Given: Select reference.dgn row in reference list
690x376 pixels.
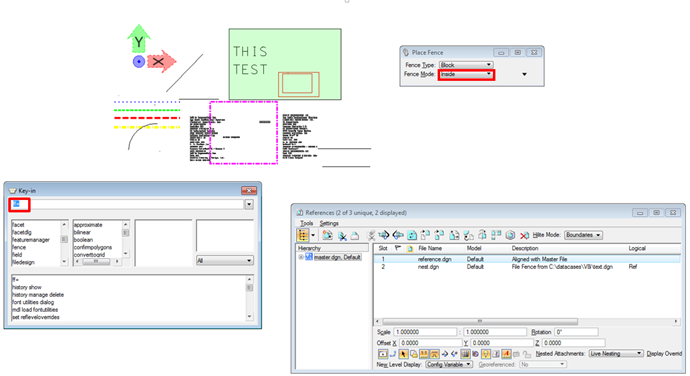Looking at the screenshot, I should (x=527, y=259).
